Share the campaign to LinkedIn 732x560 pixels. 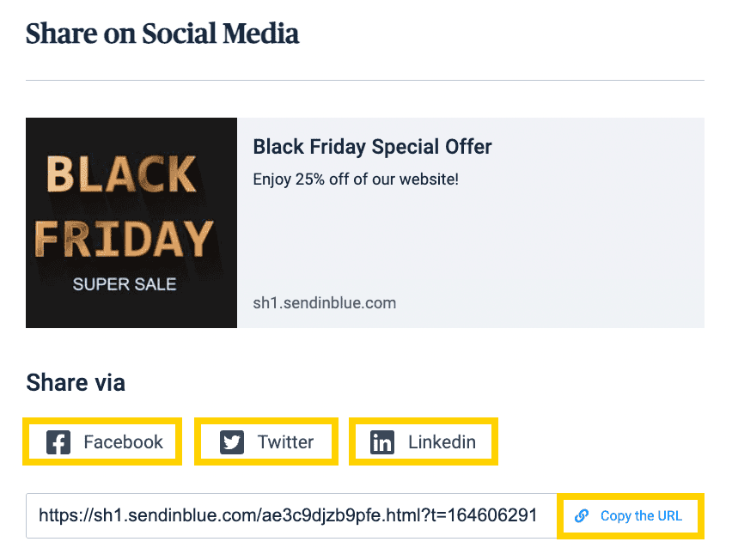423,441
